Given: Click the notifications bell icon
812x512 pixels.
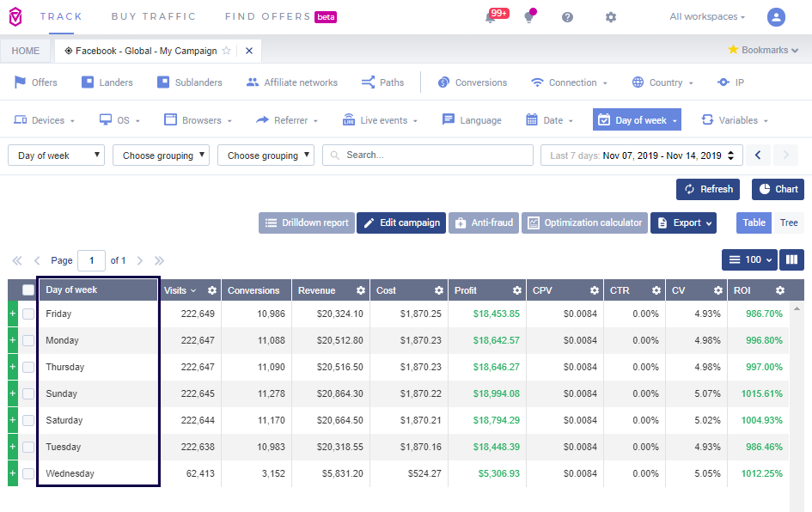Looking at the screenshot, I should point(491,17).
